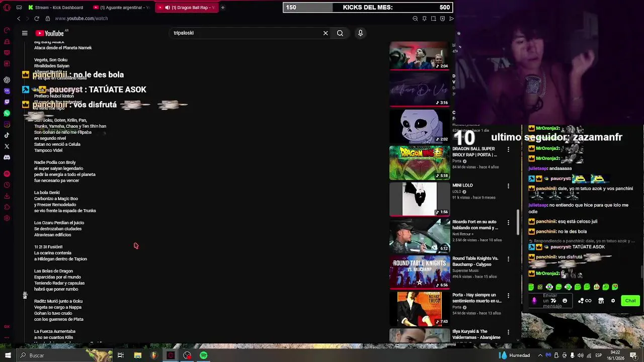This screenshot has height=362, width=644.
Task: Open the taskbar volume control
Action: click(581, 355)
